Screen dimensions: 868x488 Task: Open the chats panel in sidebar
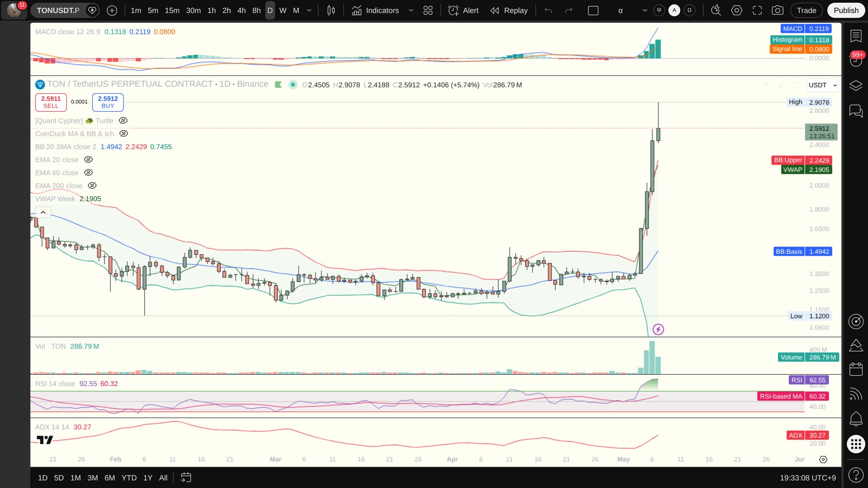pos(856,111)
